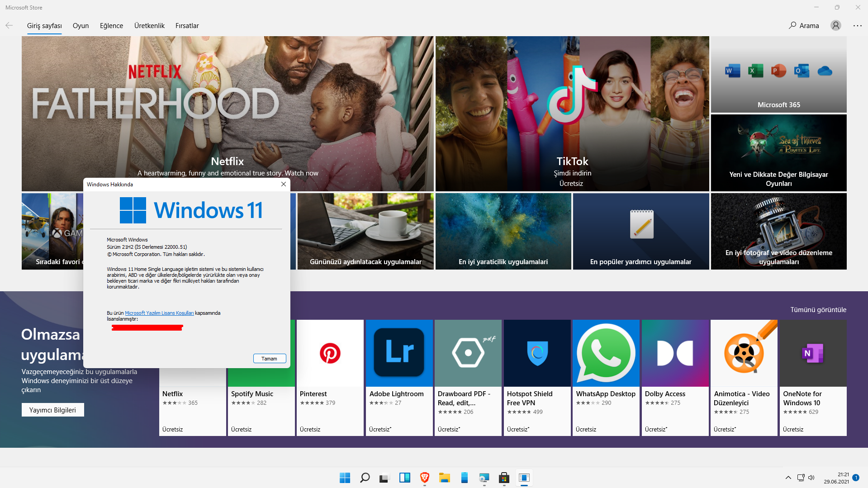Screen dimensions: 868x488
Task: Open the user account profile icon
Action: coord(836,25)
